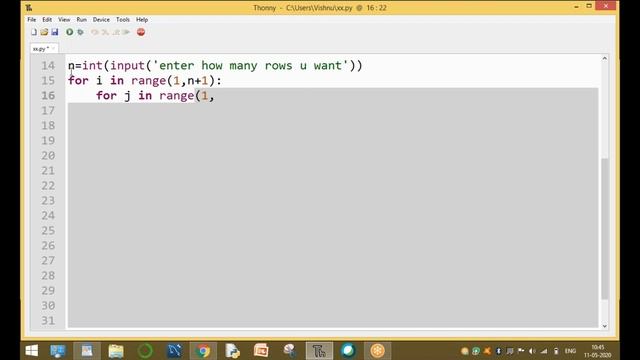Open the Device menu
The height and width of the screenshot is (360, 640).
[x=101, y=20]
